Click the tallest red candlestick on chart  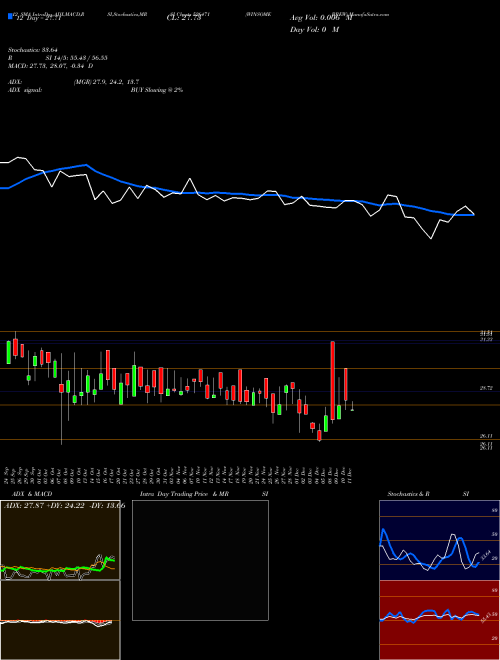332,381
